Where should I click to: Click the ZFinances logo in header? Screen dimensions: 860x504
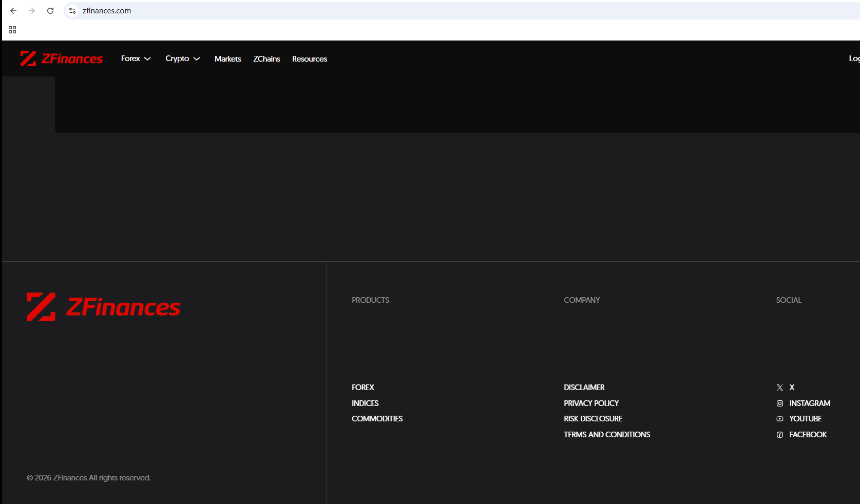(62, 59)
